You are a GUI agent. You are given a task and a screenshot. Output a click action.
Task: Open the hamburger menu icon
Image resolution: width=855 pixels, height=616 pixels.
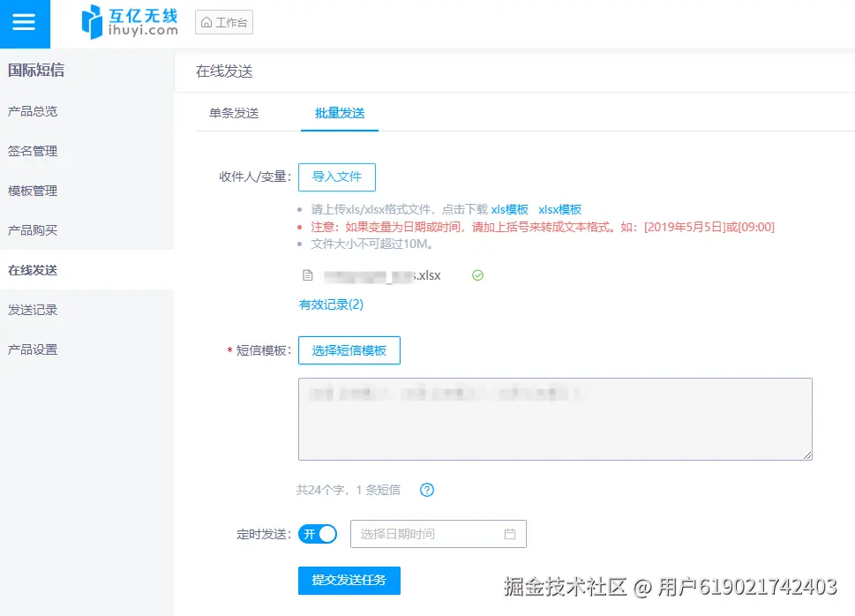pos(24,22)
